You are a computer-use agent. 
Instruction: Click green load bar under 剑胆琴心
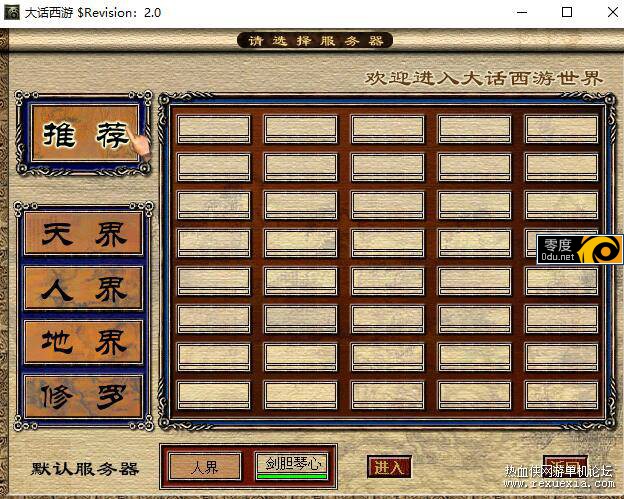tap(293, 476)
